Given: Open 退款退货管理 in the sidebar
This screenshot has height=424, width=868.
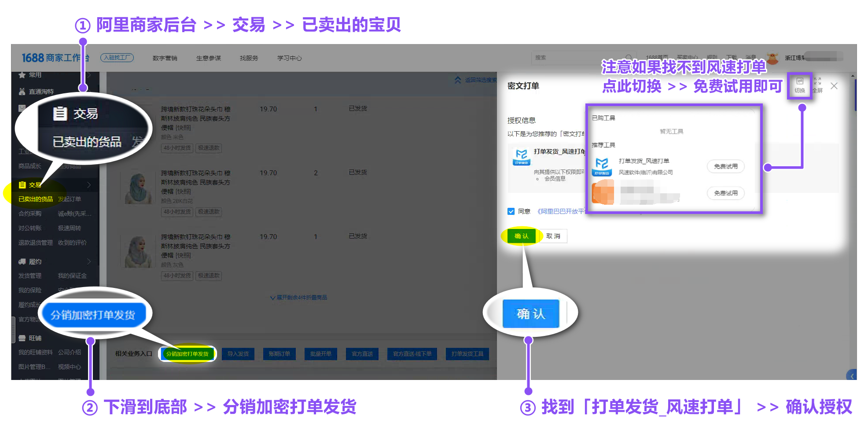Looking at the screenshot, I should coord(36,243).
